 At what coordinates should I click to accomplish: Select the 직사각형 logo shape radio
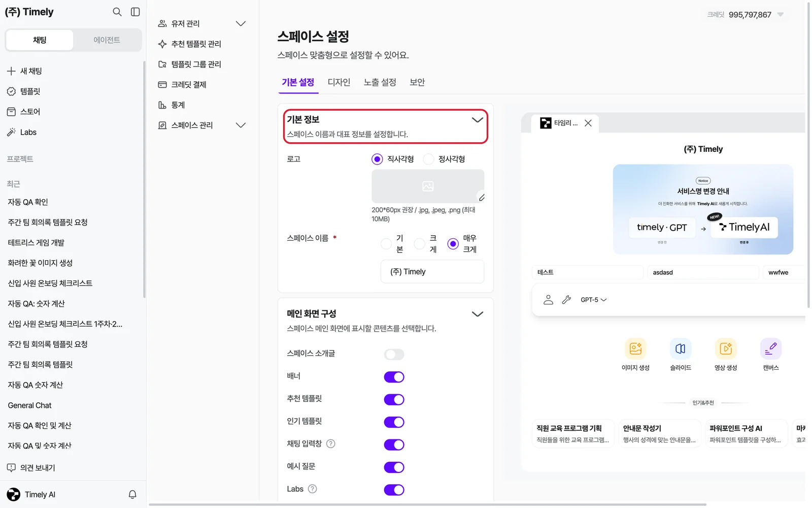coord(377,159)
